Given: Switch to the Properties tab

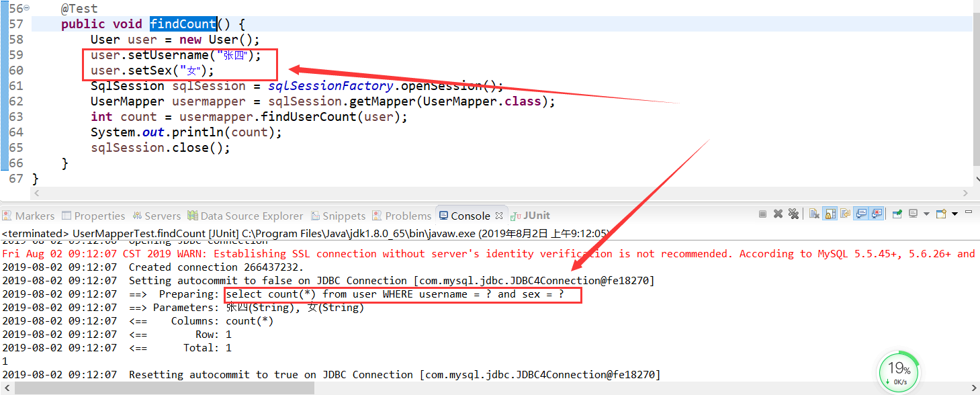Looking at the screenshot, I should pos(93,216).
